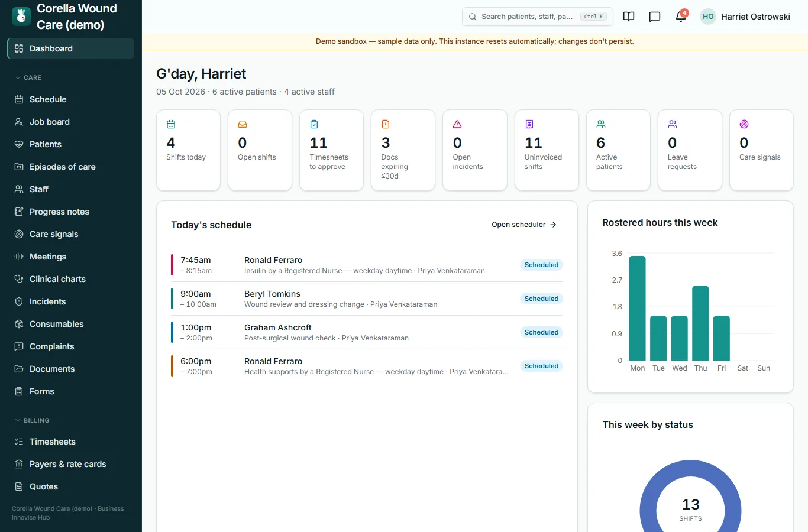Image resolution: width=808 pixels, height=532 pixels.
Task: Open the notifications bell icon
Action: [681, 17]
